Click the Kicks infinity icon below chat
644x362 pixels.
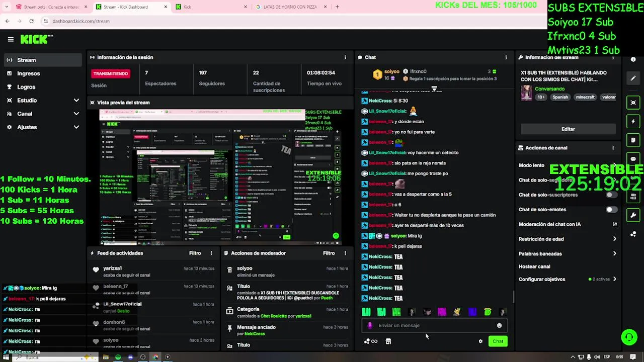pyautogui.click(x=371, y=341)
